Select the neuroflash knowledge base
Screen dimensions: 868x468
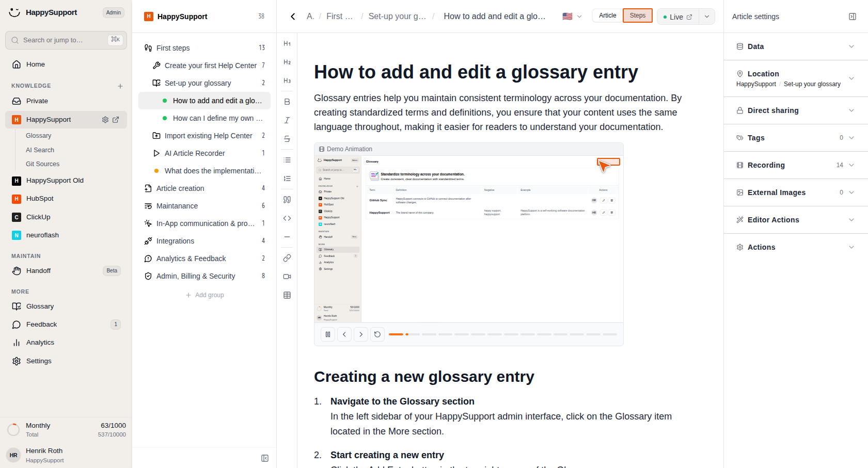click(66, 235)
